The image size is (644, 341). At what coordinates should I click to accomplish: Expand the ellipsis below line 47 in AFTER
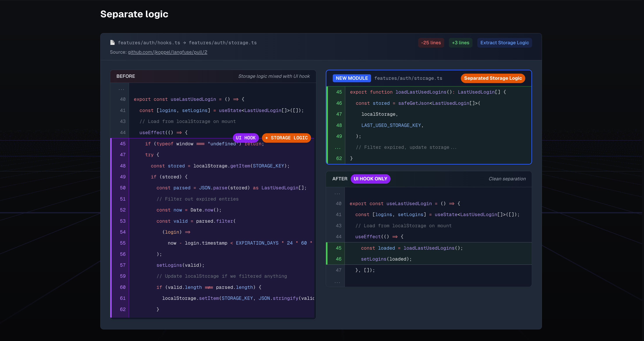click(337, 282)
